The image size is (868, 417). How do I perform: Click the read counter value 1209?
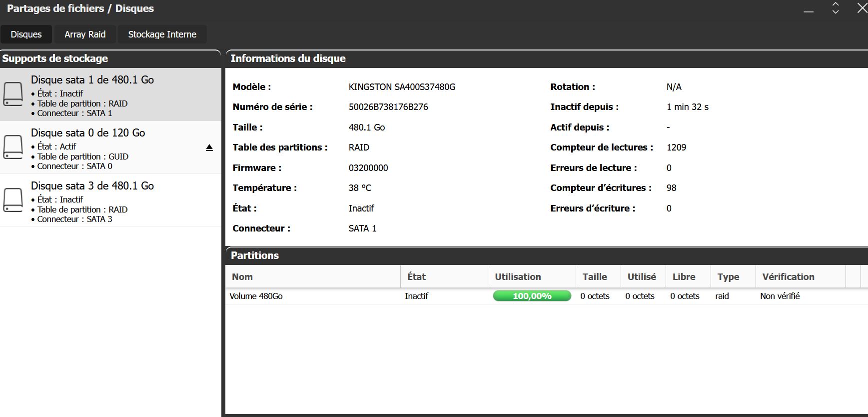676,147
